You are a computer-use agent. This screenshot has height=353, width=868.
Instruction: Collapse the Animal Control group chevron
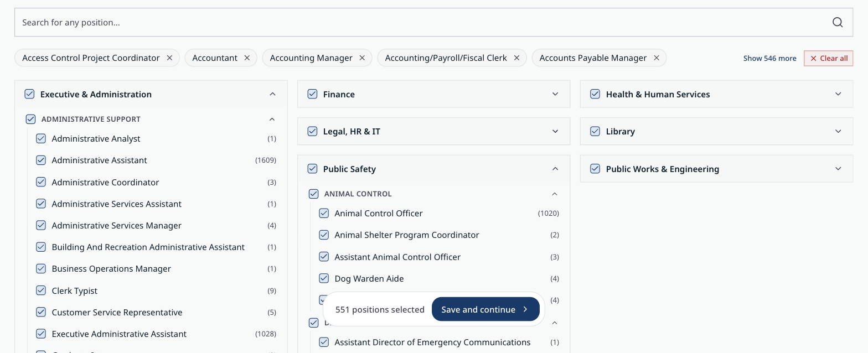[x=555, y=194]
